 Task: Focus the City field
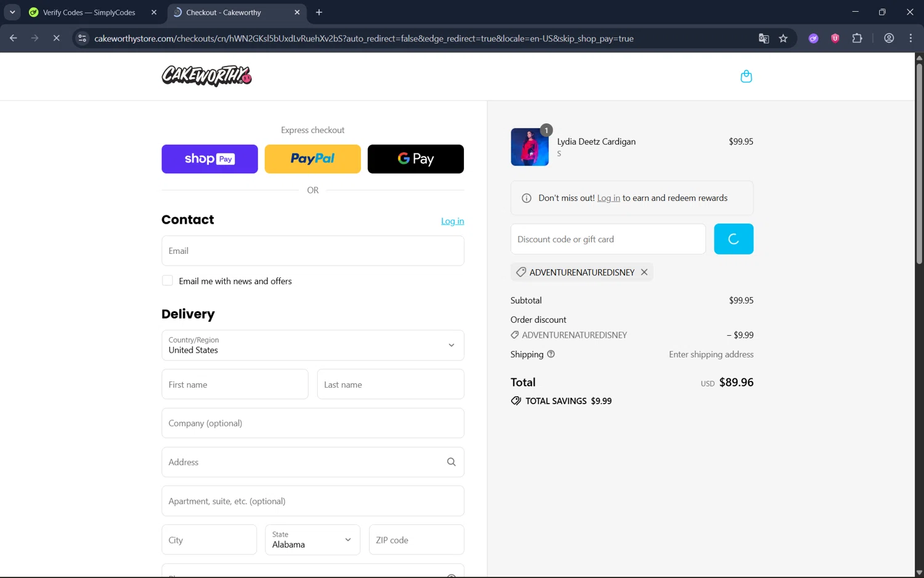[x=209, y=540]
